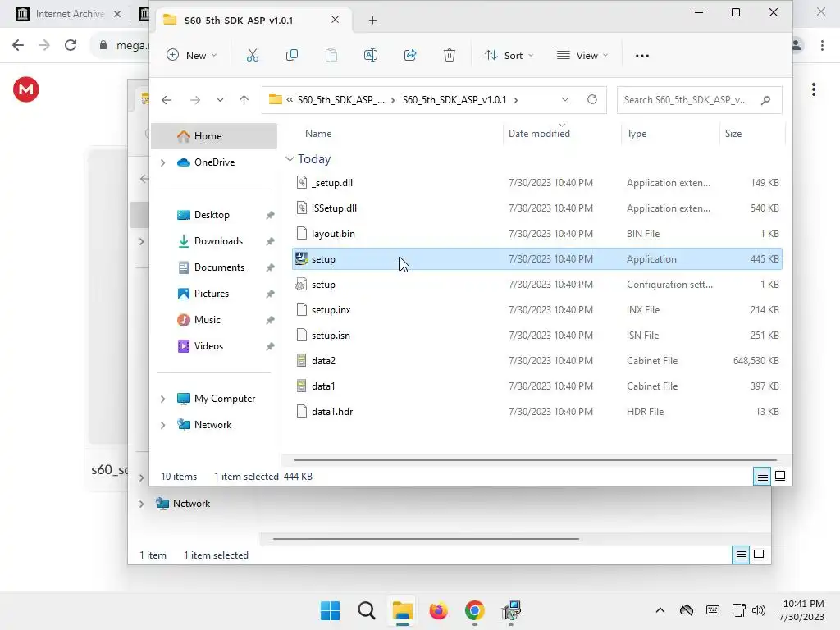
Task: Click the Share icon in toolbar
Action: point(410,55)
